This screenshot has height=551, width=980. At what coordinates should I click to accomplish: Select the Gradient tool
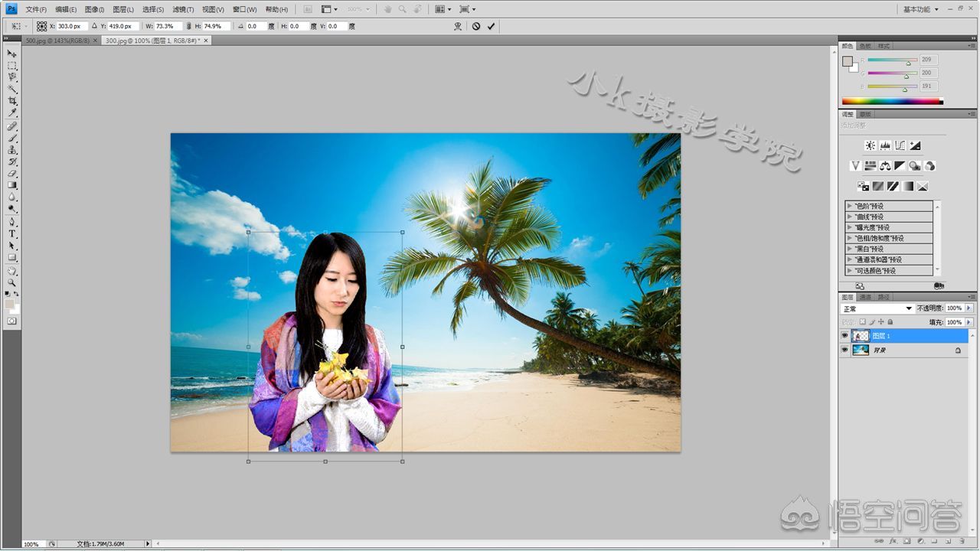(12, 185)
